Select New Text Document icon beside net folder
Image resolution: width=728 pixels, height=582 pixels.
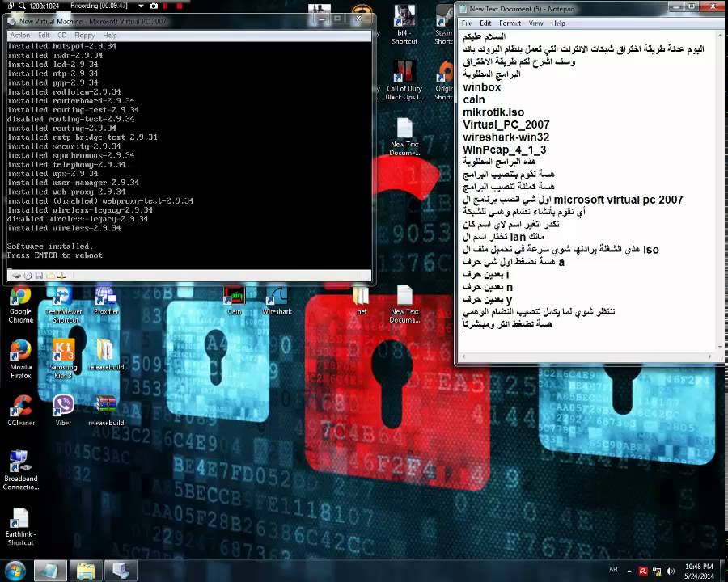(404, 304)
